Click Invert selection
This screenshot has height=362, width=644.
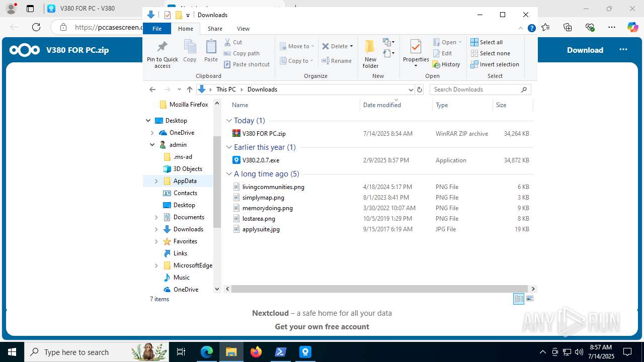(x=495, y=64)
